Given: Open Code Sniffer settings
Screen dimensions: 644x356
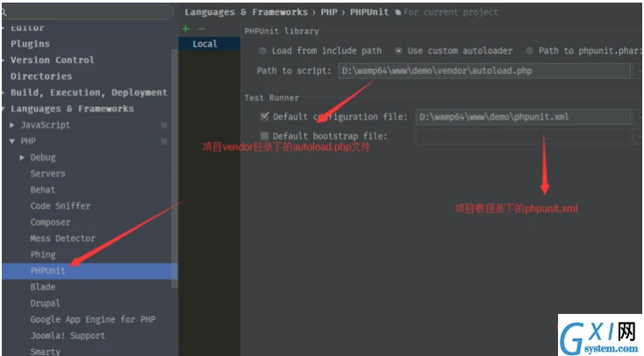Looking at the screenshot, I should (x=61, y=206).
